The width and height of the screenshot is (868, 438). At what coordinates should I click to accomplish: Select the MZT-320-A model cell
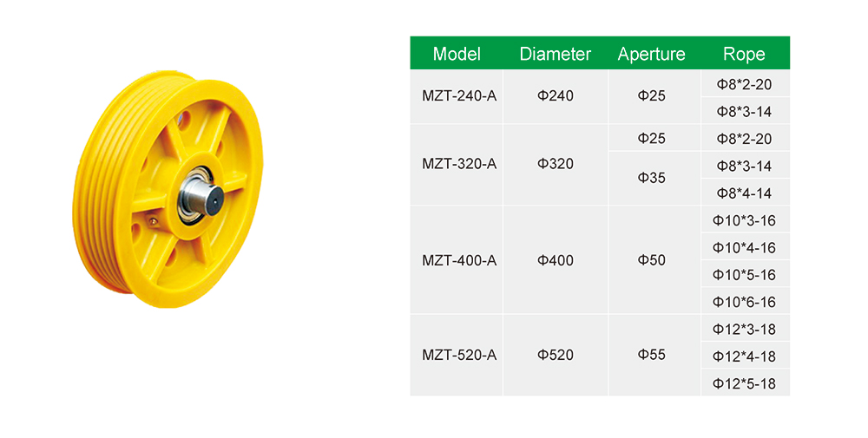[x=457, y=164]
